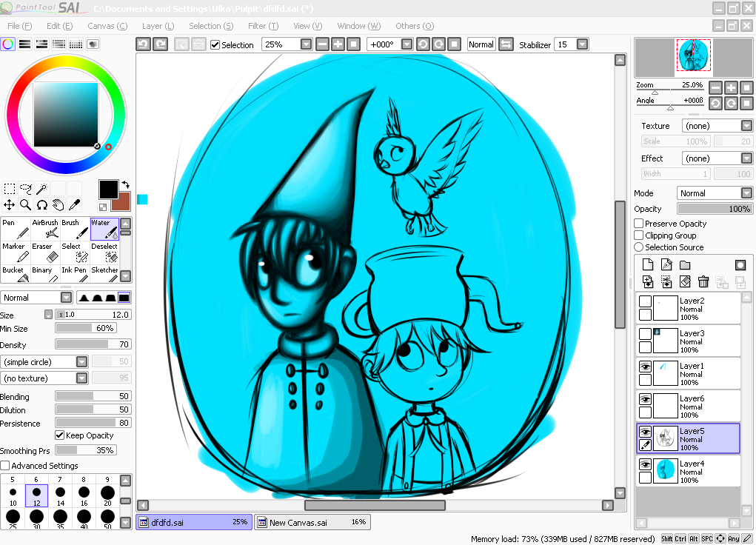
Task: Click the navigator canvas thumbnail
Action: (693, 56)
